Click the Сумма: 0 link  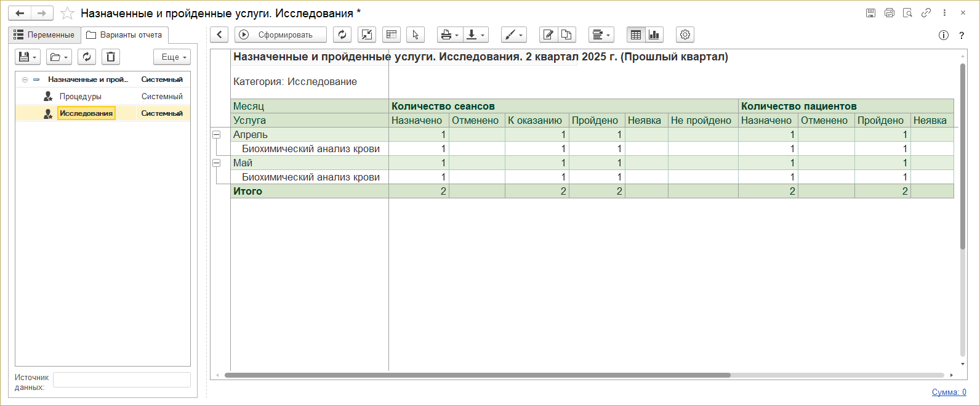click(949, 392)
